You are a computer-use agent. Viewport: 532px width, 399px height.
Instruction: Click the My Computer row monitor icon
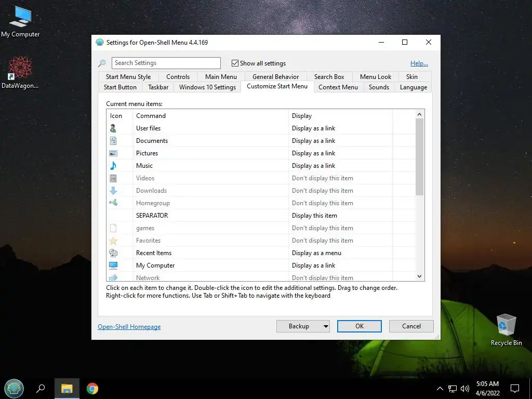(113, 265)
